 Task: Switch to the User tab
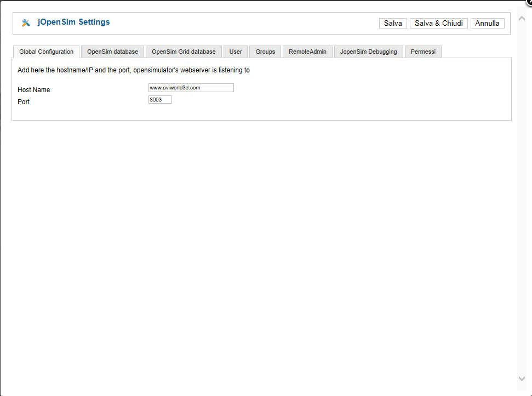pyautogui.click(x=236, y=52)
